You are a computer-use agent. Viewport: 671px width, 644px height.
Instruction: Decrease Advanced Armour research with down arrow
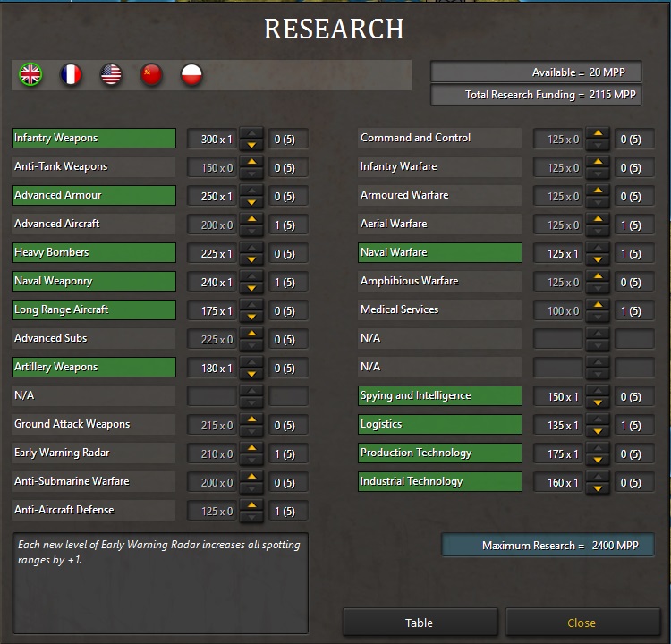pyautogui.click(x=251, y=202)
